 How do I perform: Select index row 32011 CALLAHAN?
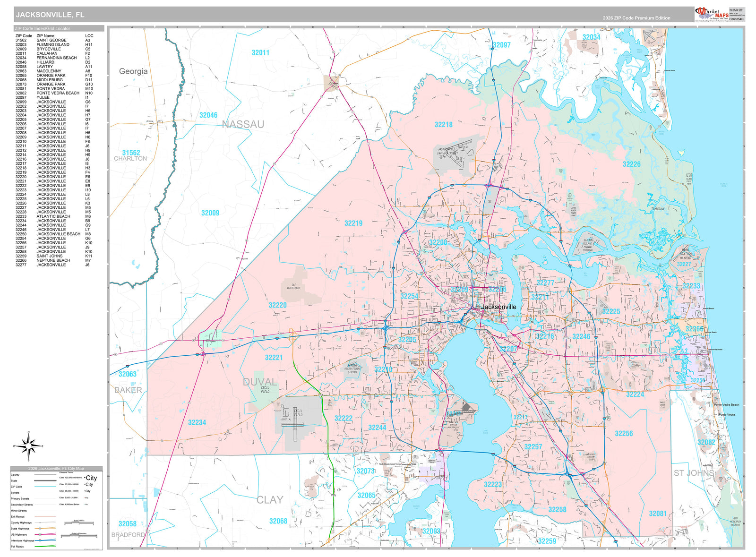54,53
